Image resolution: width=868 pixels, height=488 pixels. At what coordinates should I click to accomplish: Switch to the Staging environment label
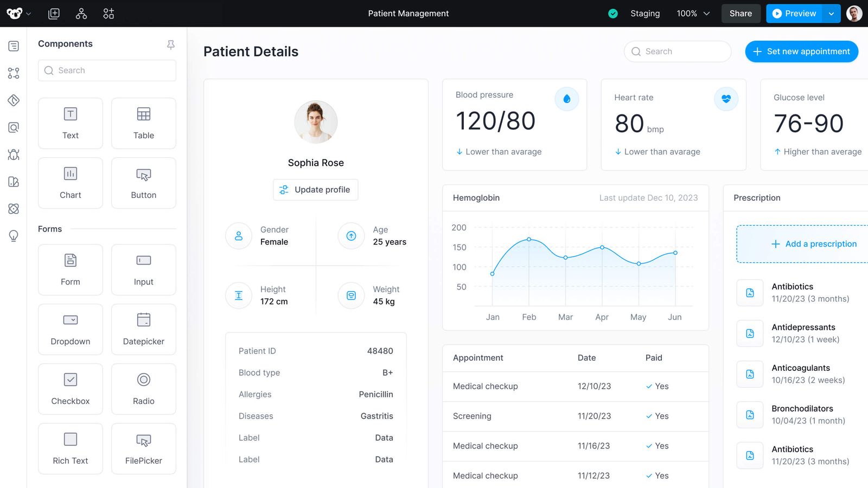point(645,13)
